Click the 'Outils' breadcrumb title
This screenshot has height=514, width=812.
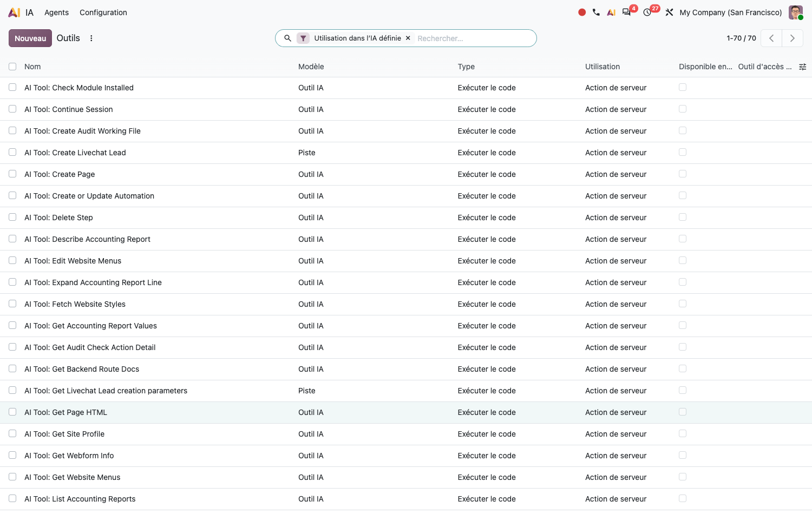click(x=68, y=38)
